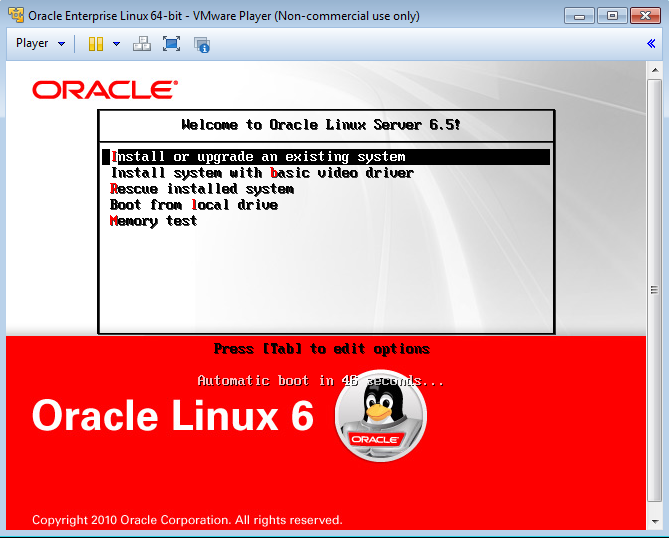Click the vertical scrollbar down arrow
The height and width of the screenshot is (541, 669).
(x=654, y=521)
